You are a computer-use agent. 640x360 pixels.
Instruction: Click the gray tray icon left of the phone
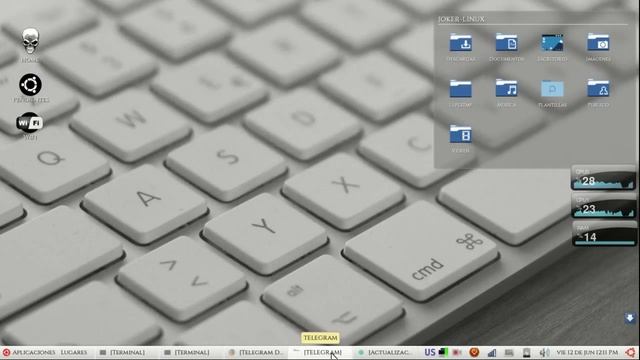[x=509, y=352]
